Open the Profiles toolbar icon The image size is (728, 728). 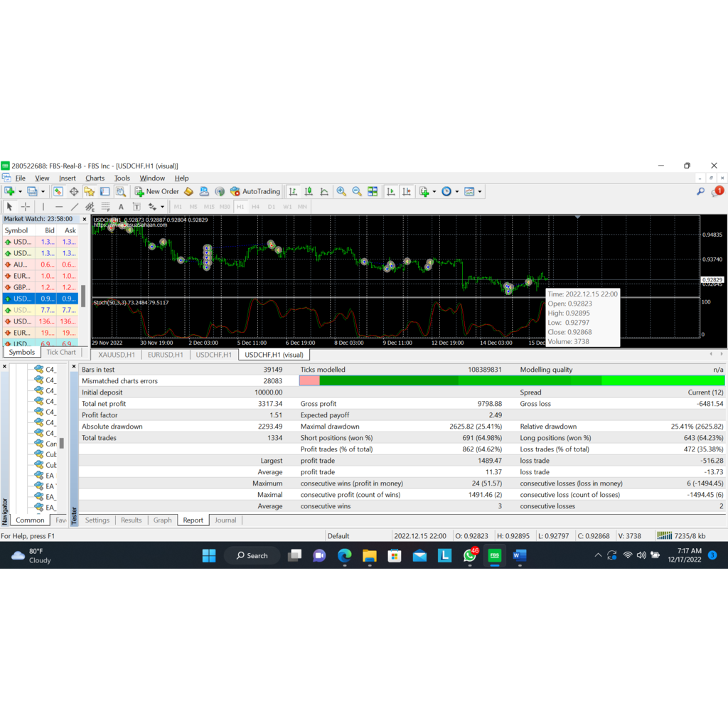coord(32,191)
